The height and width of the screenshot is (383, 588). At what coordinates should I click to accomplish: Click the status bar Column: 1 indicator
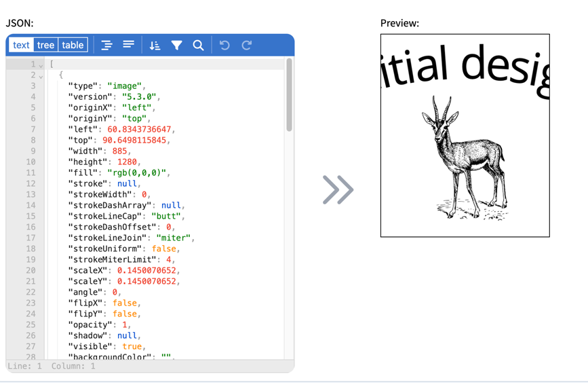(x=73, y=367)
